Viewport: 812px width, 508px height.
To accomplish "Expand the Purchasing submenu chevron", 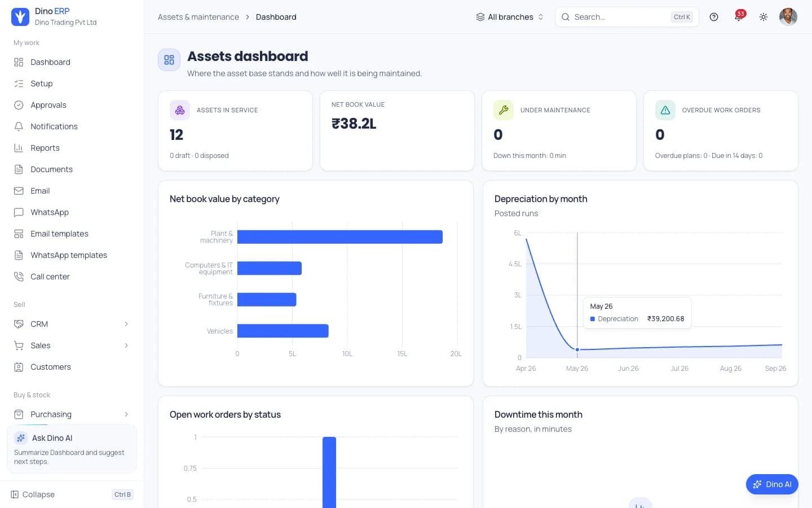I will tap(126, 414).
